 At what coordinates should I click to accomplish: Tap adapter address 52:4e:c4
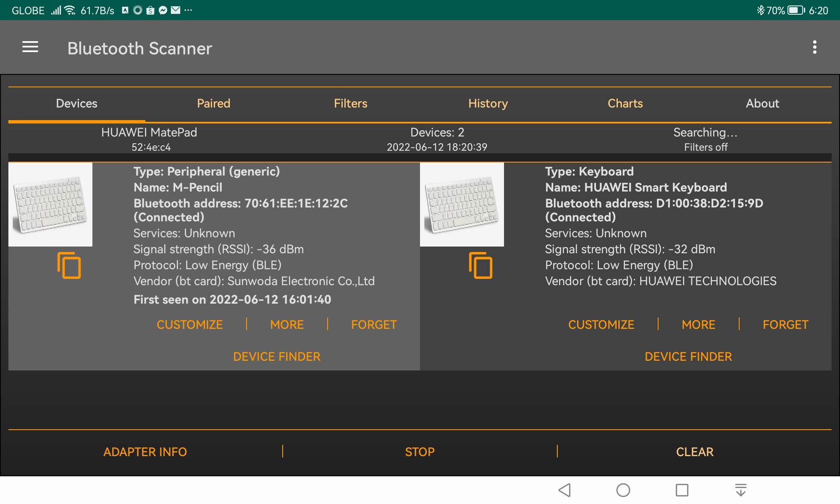pos(151,147)
